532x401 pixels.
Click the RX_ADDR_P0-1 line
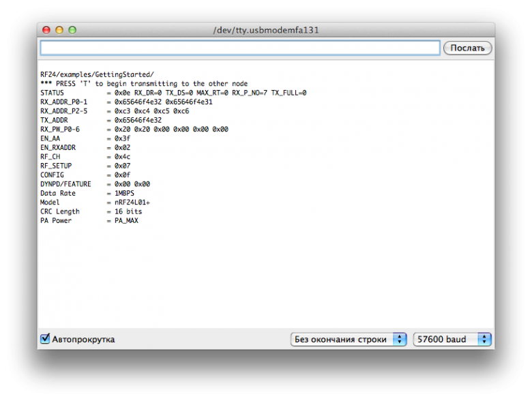coord(126,102)
